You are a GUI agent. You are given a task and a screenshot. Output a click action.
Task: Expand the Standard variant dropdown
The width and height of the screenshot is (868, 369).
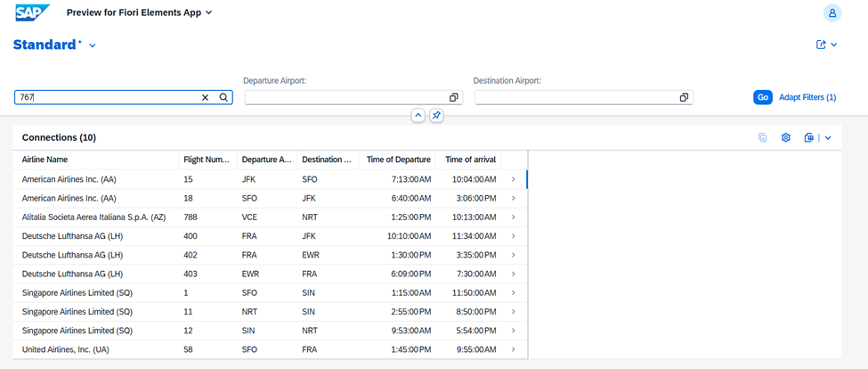click(x=93, y=45)
